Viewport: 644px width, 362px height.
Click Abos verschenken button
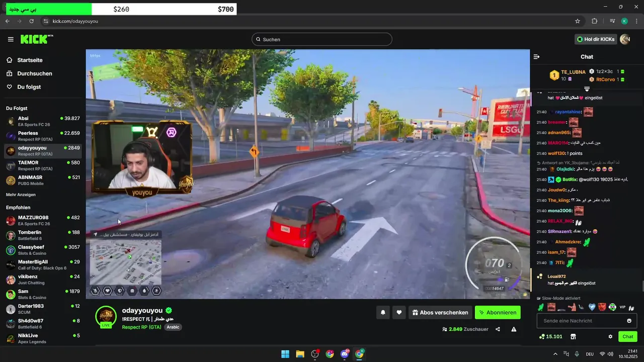pos(440,312)
